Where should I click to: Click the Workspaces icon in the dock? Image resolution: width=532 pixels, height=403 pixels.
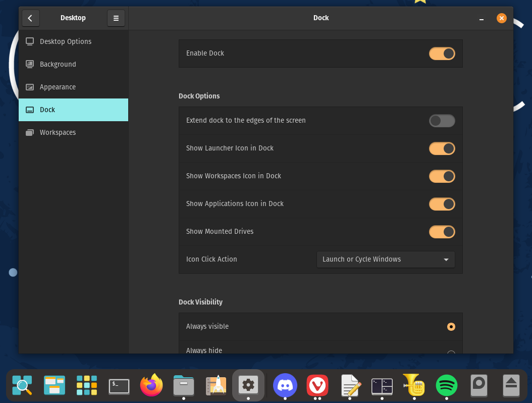(x=54, y=385)
